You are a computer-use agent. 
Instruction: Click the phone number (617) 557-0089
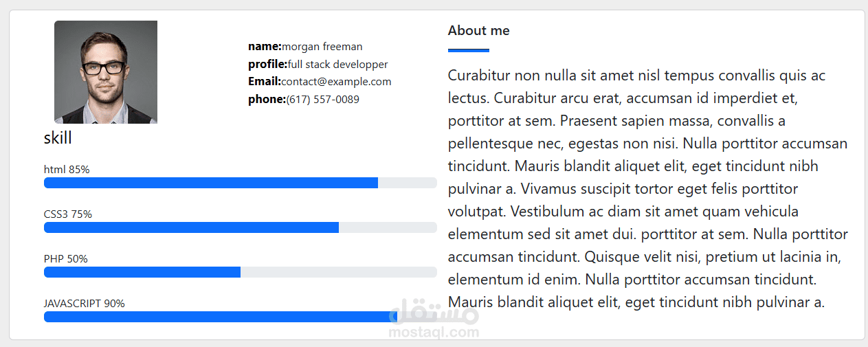click(x=322, y=100)
